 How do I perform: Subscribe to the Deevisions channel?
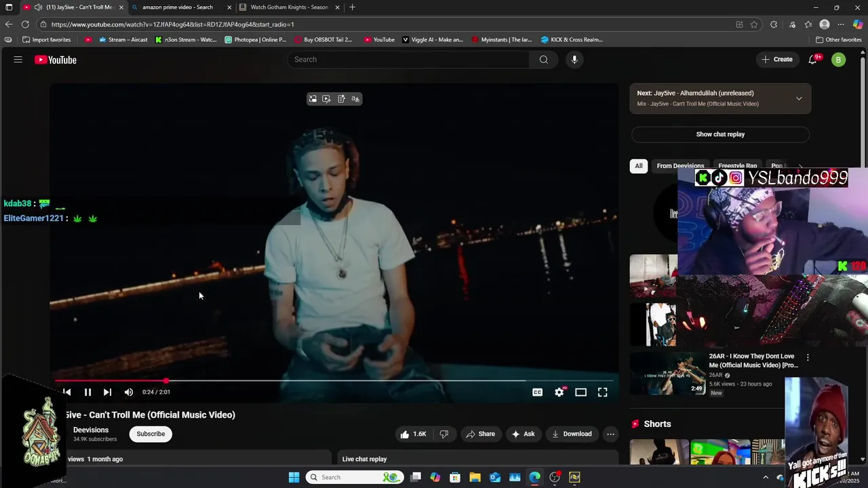tap(151, 434)
